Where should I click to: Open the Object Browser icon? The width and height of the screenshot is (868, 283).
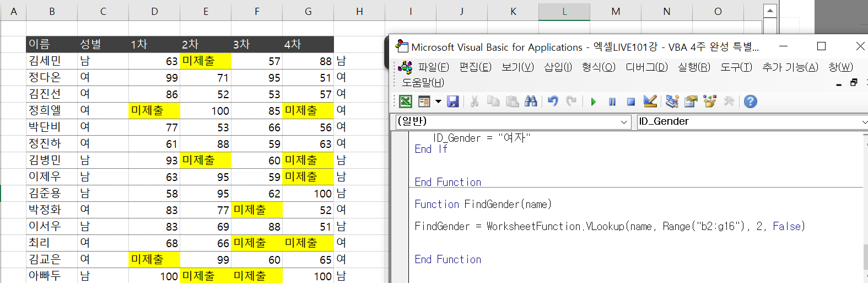(710, 102)
